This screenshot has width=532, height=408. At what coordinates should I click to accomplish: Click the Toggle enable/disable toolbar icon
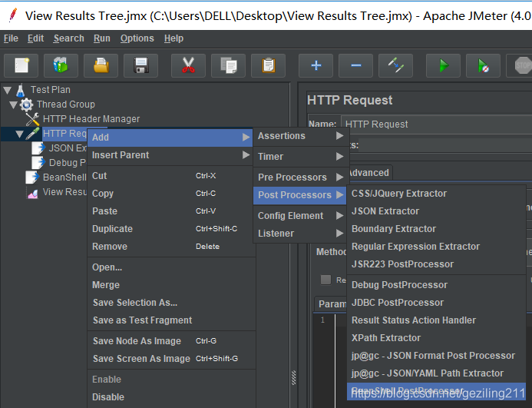[x=396, y=65]
